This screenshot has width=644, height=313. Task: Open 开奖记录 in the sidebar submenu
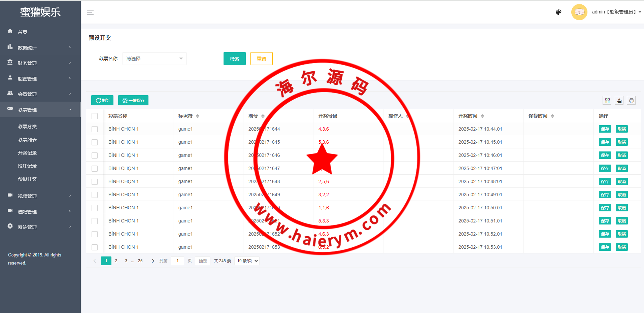(x=27, y=153)
